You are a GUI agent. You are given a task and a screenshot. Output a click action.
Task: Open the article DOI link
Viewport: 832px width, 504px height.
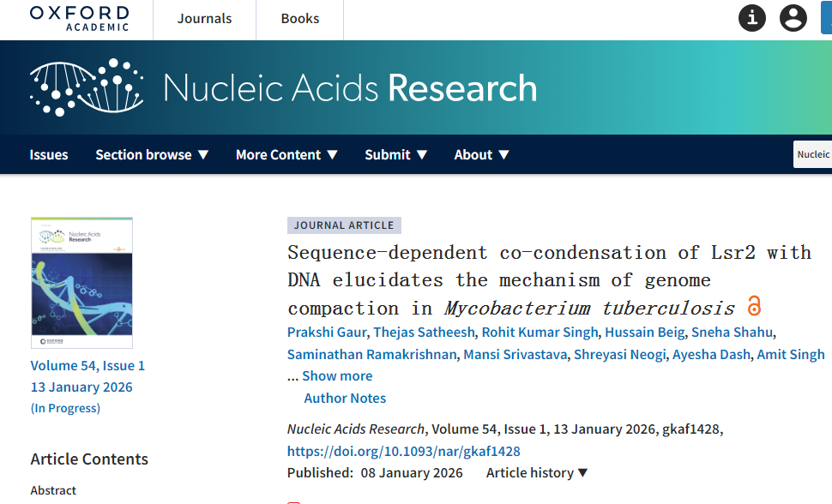404,451
